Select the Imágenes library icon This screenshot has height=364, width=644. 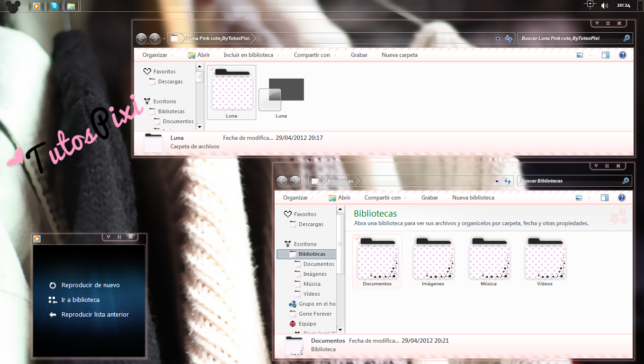pyautogui.click(x=433, y=262)
